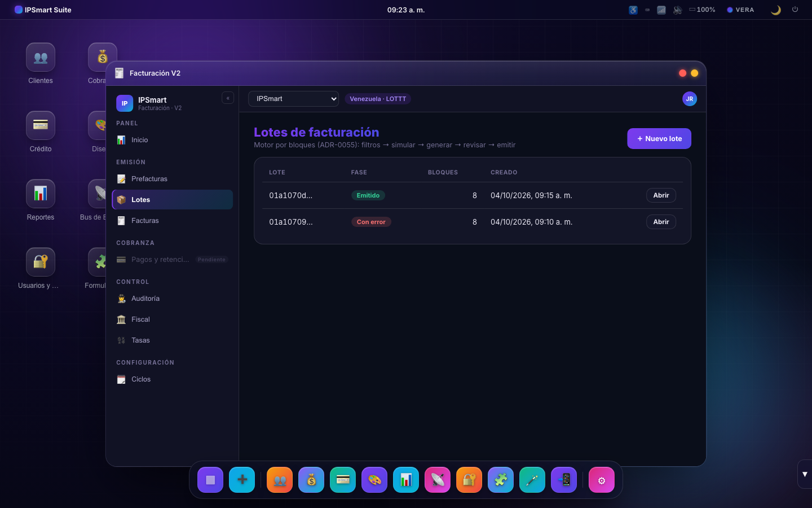Click the plus icon in the dock
This screenshot has width=812, height=508.
click(242, 480)
